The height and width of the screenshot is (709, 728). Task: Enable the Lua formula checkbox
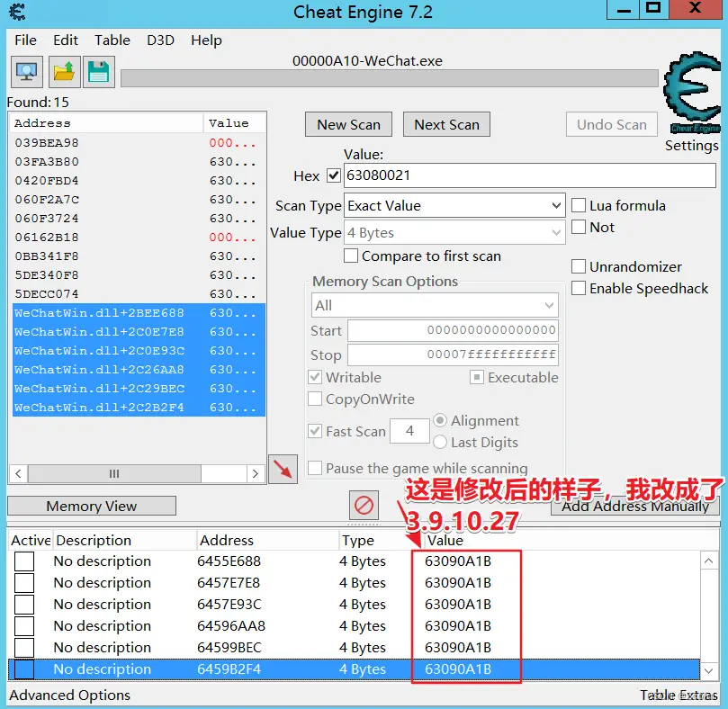[x=580, y=206]
